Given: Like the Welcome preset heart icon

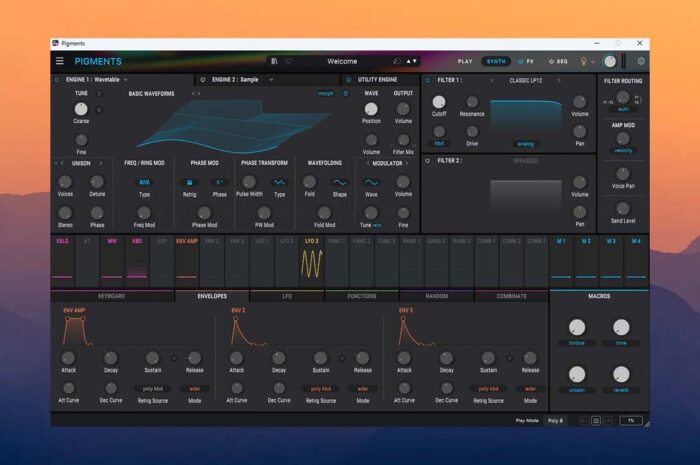Looking at the screenshot, I should (289, 61).
